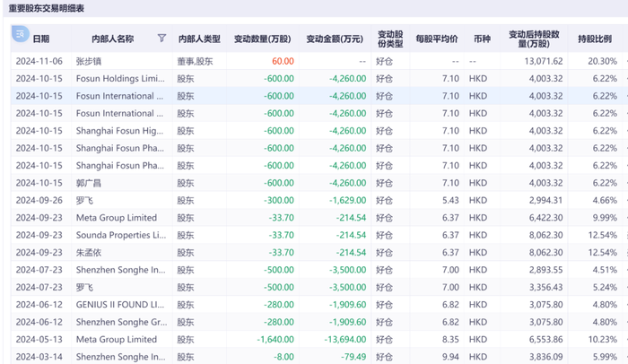Click the -13,694.00 change amount cell
The height and width of the screenshot is (364, 628).
pos(341,340)
